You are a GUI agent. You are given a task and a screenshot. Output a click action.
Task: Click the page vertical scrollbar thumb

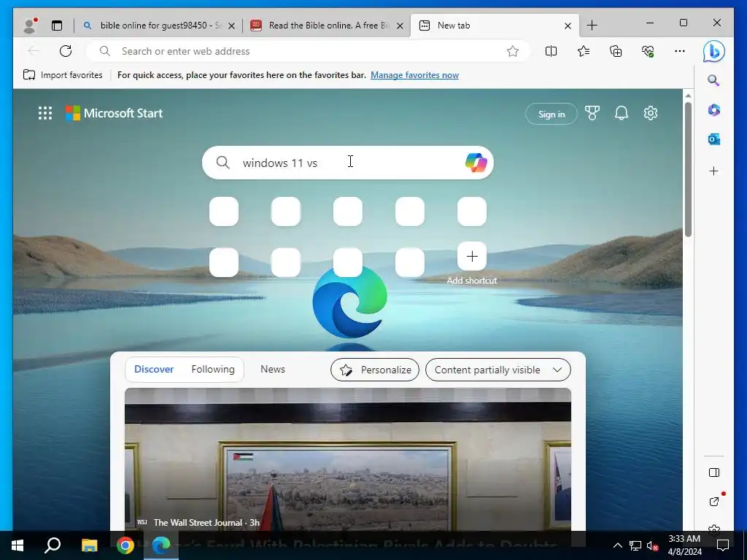(688, 169)
